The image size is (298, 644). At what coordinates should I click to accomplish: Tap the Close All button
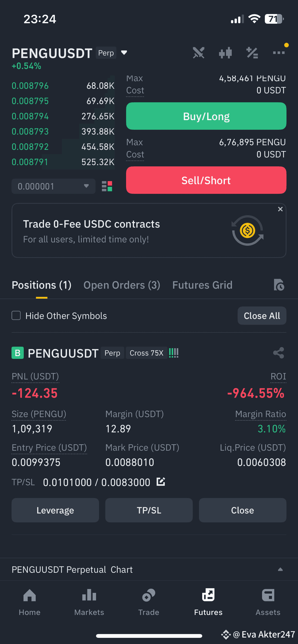(262, 316)
